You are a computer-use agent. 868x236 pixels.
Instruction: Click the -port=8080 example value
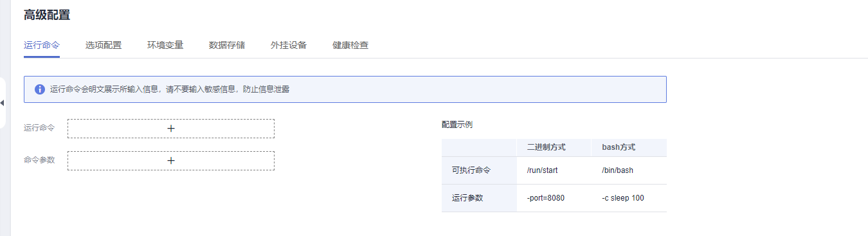click(545, 198)
